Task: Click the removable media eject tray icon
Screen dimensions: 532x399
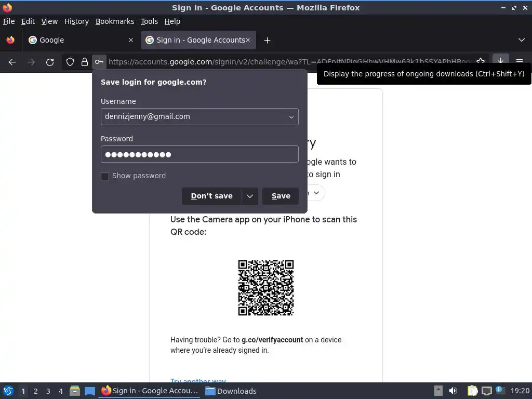Action: 438,391
